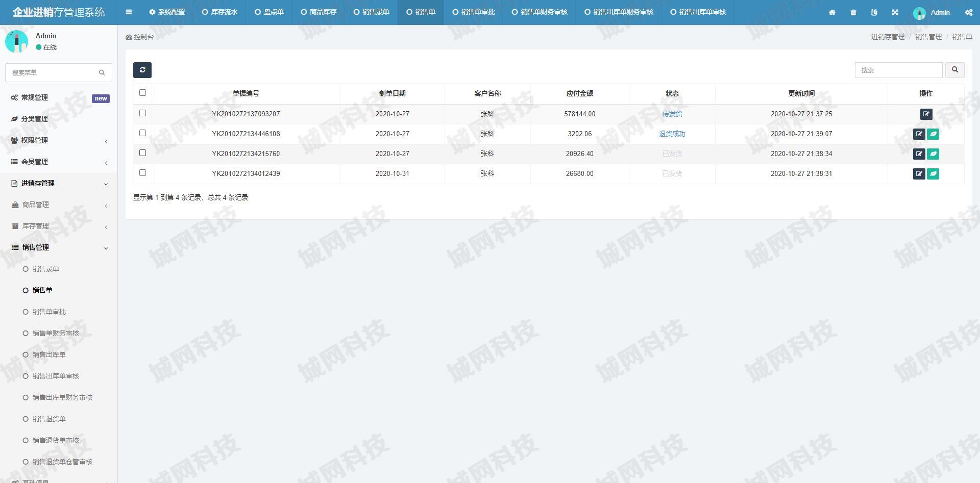Viewport: 980px width, 483px height.
Task: Switch to the 销售出库单审核 tab
Action: [x=698, y=12]
